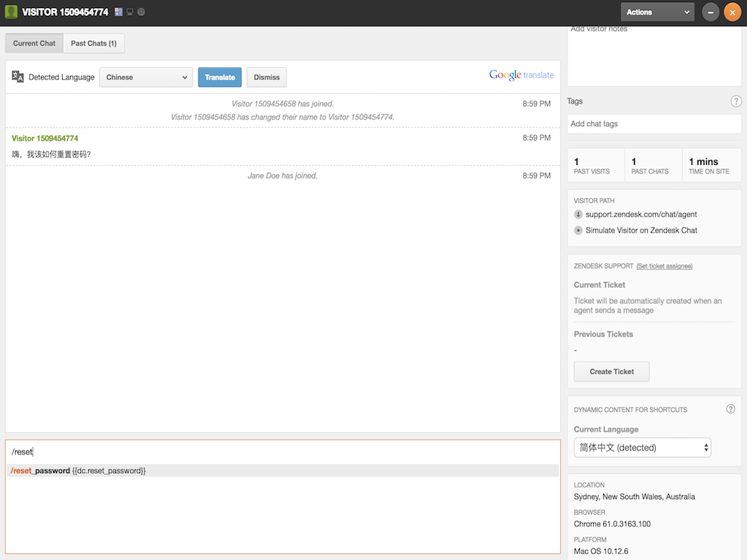Viewport: 747px width, 560px height.
Task: Click the Google Translate logo
Action: [521, 75]
